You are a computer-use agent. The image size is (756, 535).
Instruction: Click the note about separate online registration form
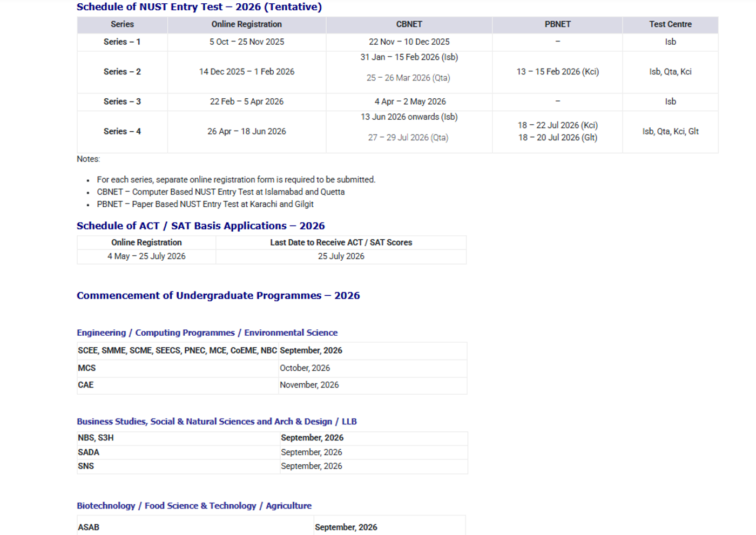coord(236,180)
